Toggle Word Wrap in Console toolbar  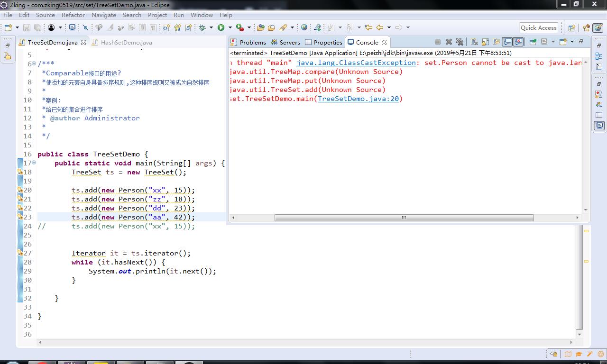[496, 42]
